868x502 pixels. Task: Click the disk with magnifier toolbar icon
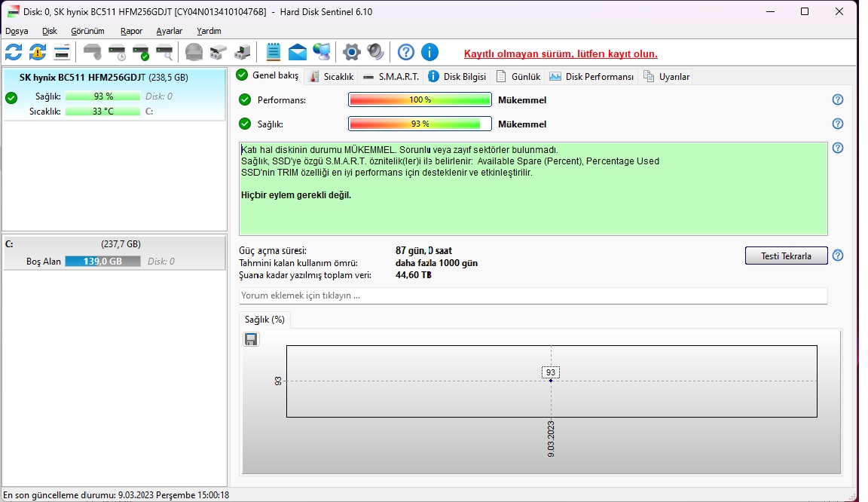point(164,53)
